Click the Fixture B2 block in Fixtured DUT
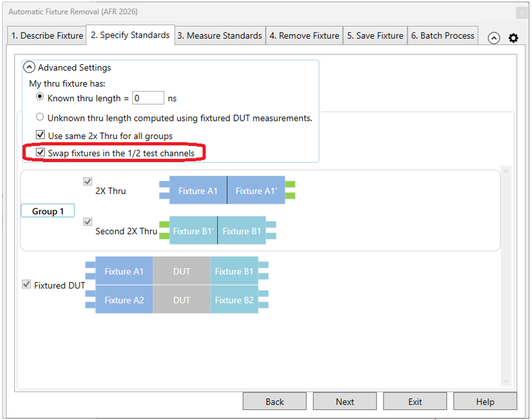 (x=234, y=300)
